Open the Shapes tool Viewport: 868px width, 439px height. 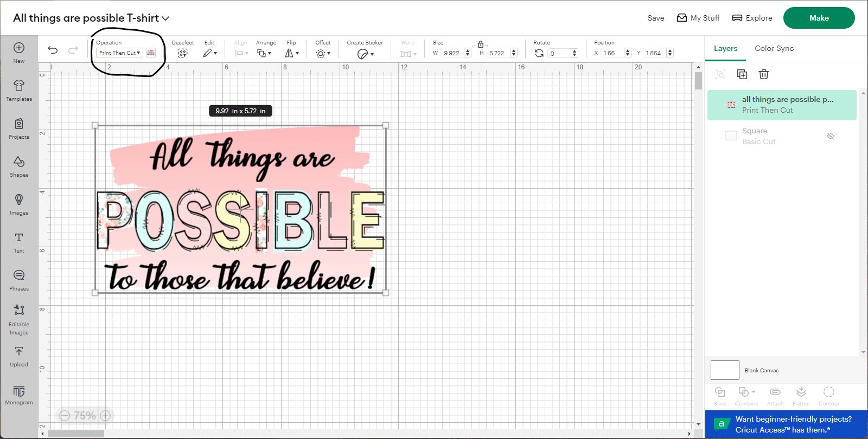[19, 166]
